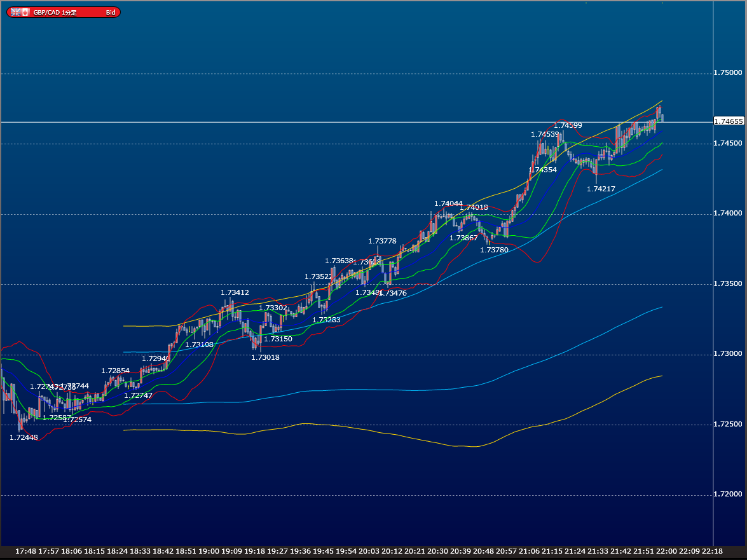Image resolution: width=747 pixels, height=560 pixels.
Task: Click the 1.73780 low annotation
Action: pos(494,250)
